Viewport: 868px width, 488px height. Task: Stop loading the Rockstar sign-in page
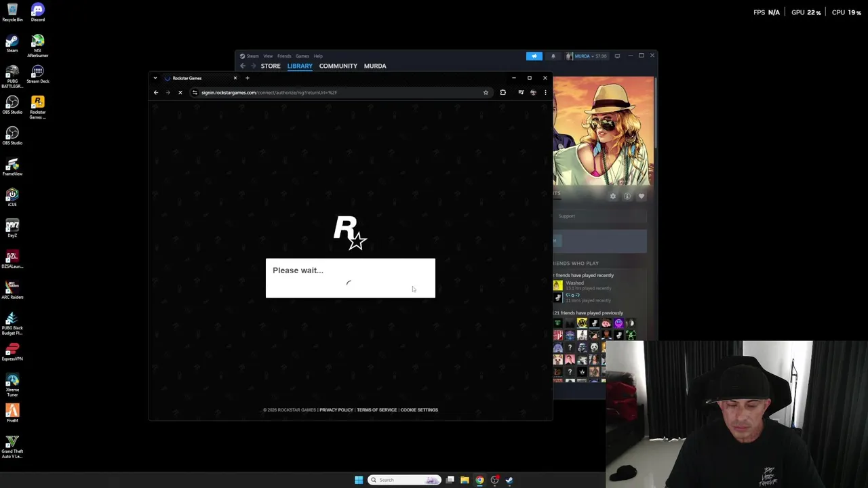pyautogui.click(x=180, y=92)
